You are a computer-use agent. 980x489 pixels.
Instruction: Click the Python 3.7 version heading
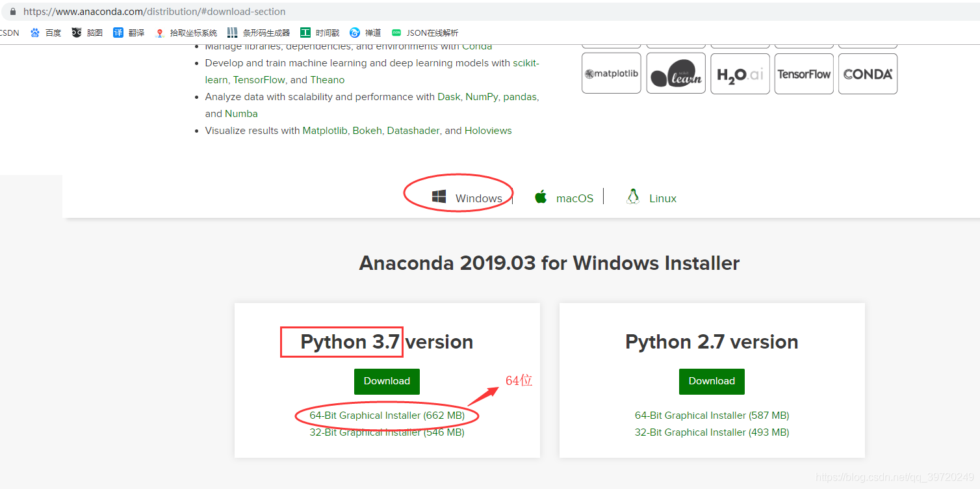coord(387,342)
